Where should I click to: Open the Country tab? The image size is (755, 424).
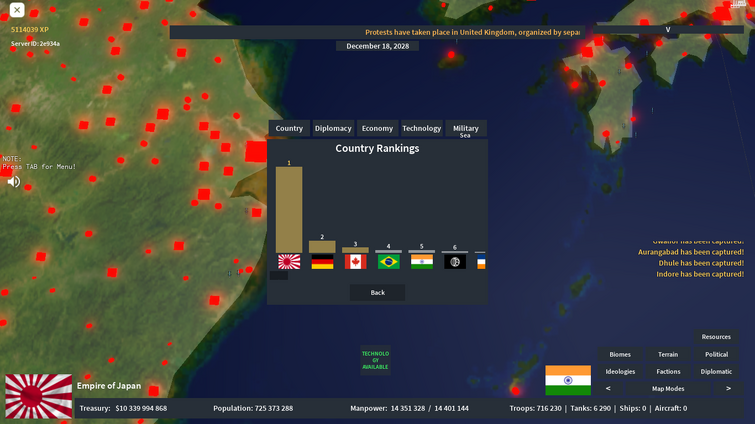[289, 128]
